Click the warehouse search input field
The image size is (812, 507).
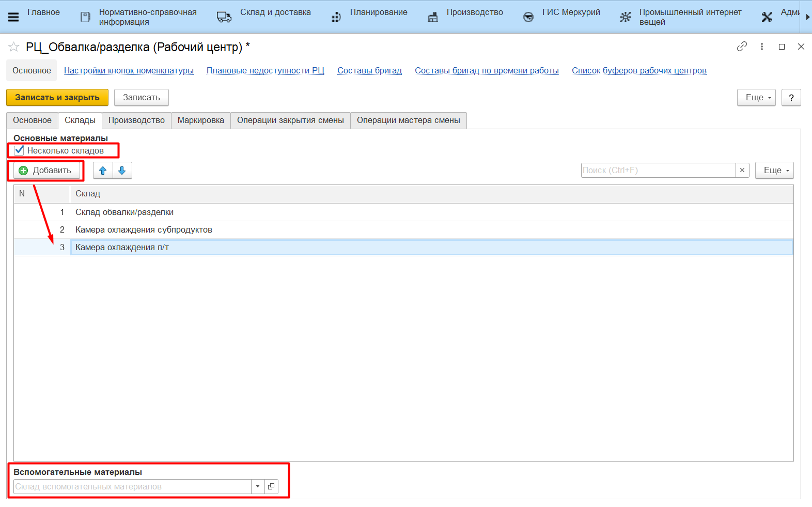coord(658,171)
